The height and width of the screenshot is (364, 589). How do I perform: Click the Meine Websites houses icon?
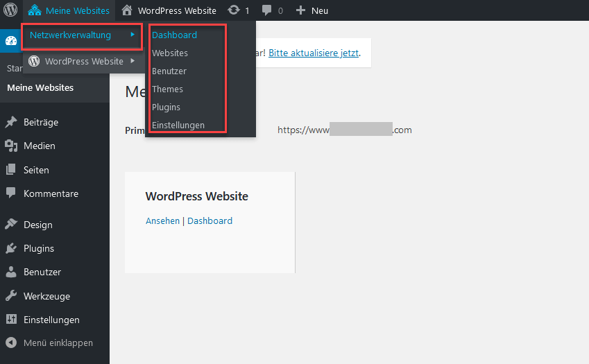35,10
